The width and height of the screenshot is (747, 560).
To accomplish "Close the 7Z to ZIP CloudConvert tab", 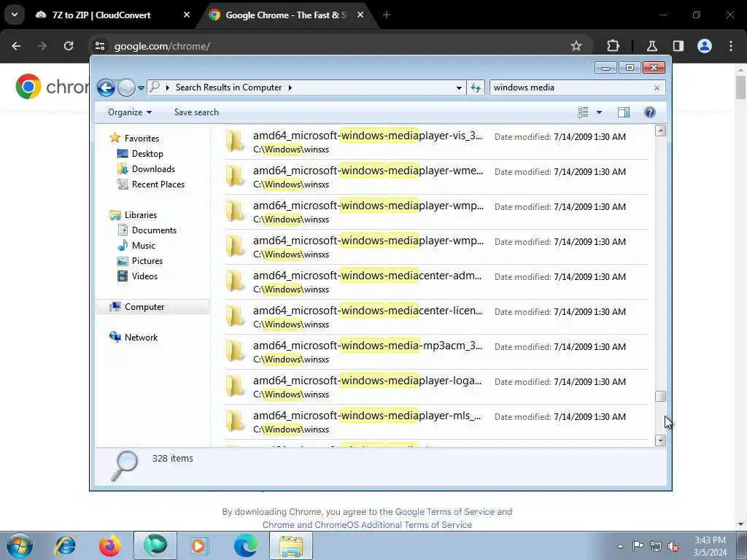I will click(x=186, y=15).
